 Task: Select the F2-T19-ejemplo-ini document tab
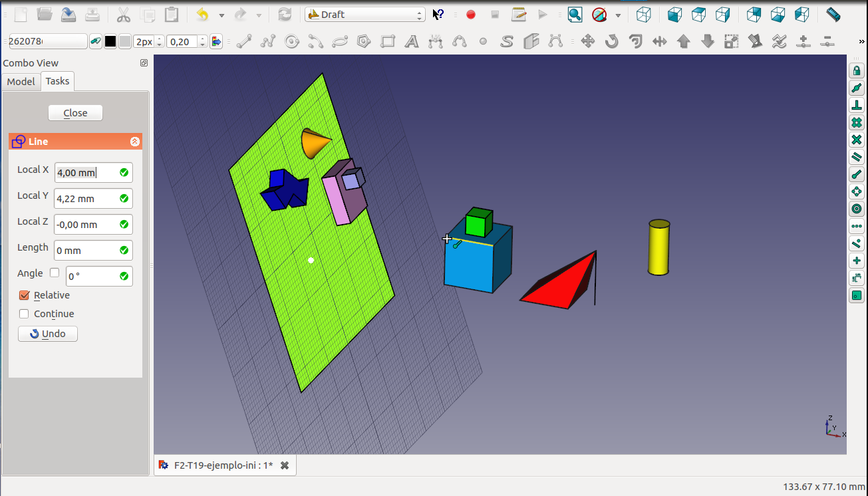pyautogui.click(x=223, y=465)
